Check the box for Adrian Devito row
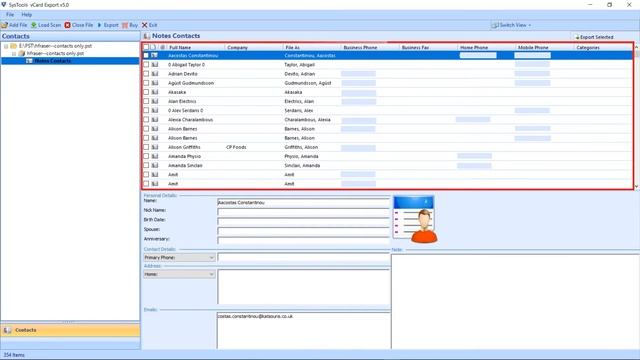 [146, 74]
